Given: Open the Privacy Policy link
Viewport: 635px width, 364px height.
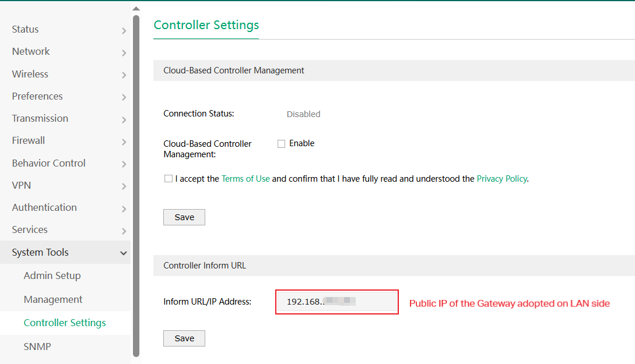Looking at the screenshot, I should [501, 179].
